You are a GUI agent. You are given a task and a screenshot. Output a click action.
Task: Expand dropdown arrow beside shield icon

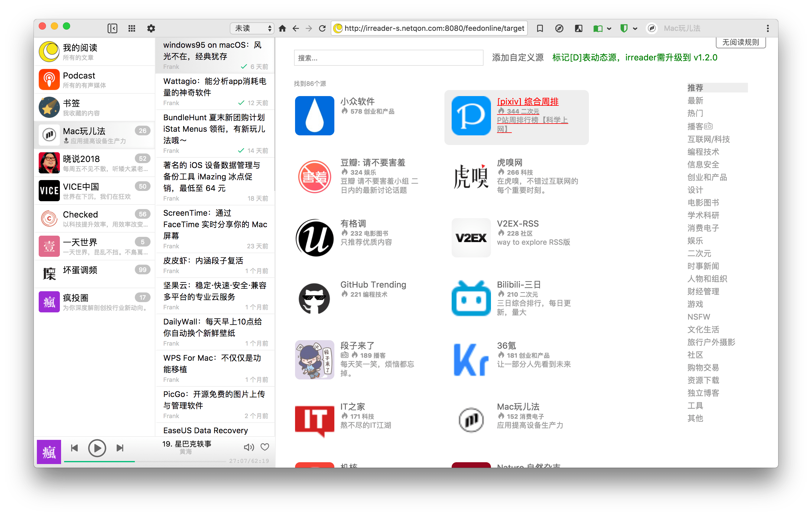click(635, 29)
